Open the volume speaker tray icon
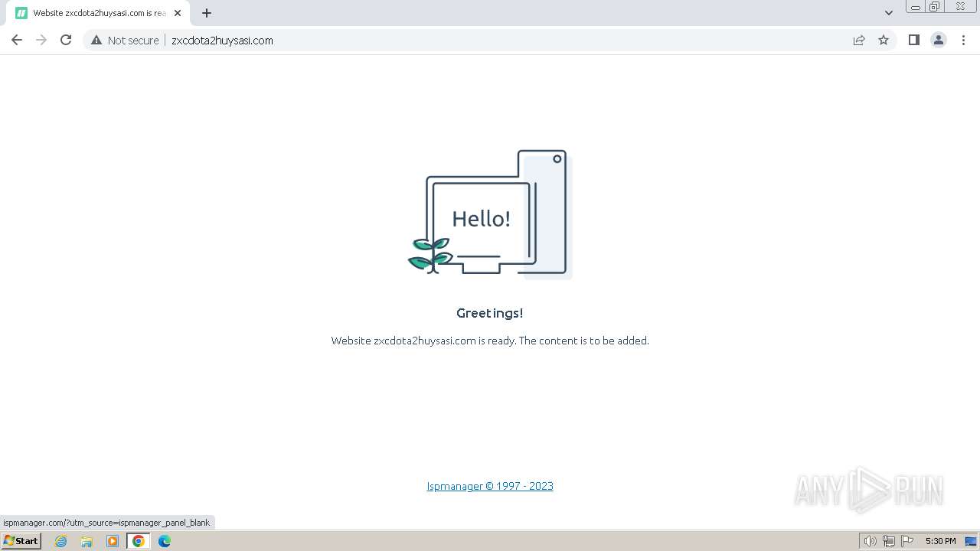This screenshot has width=980, height=551. [870, 541]
